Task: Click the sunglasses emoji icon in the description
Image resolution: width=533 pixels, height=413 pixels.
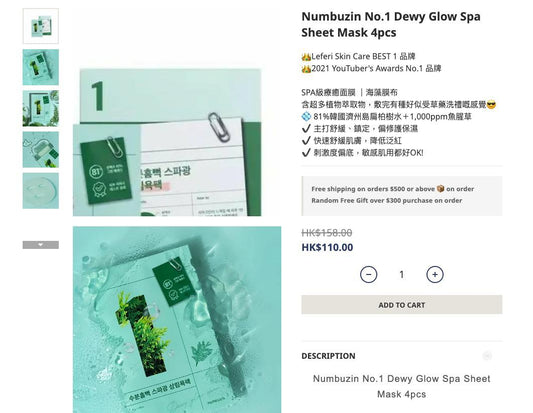Action: (491, 104)
